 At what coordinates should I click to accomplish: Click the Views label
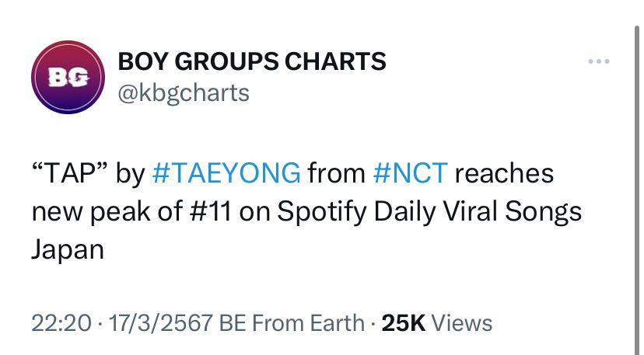461,322
